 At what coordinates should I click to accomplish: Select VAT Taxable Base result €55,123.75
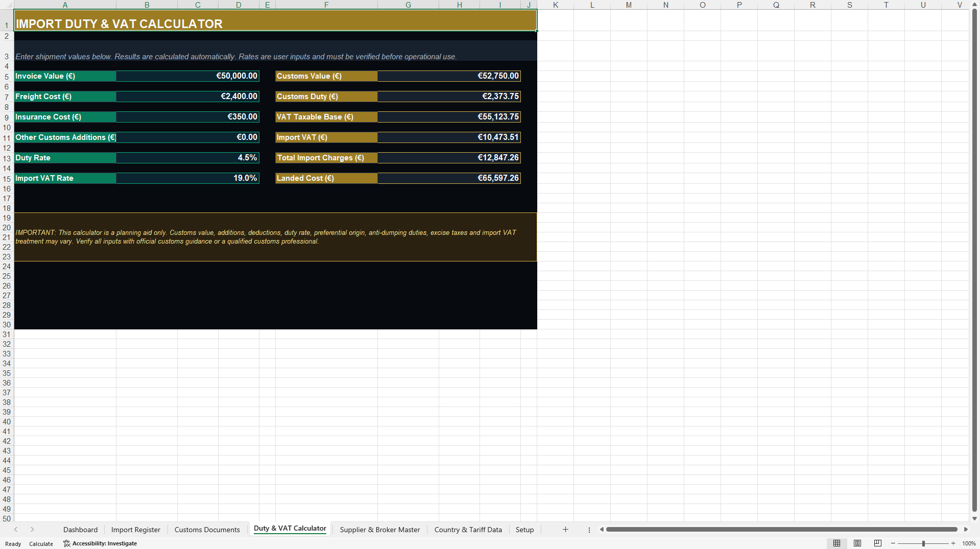[x=449, y=117]
